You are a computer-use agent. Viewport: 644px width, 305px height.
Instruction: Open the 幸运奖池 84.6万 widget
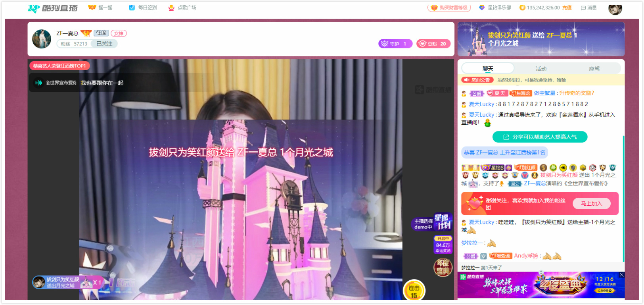[443, 245]
